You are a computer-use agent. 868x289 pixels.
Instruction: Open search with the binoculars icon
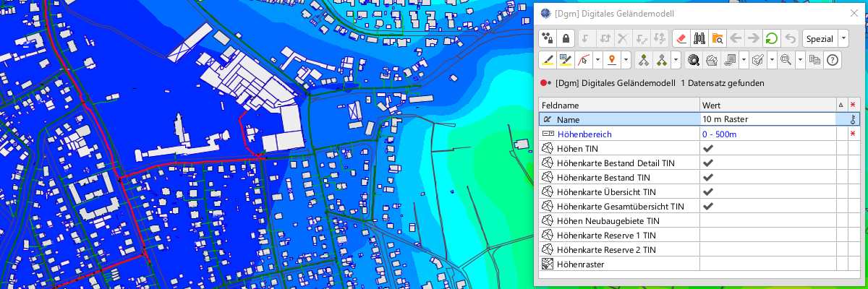(x=699, y=38)
